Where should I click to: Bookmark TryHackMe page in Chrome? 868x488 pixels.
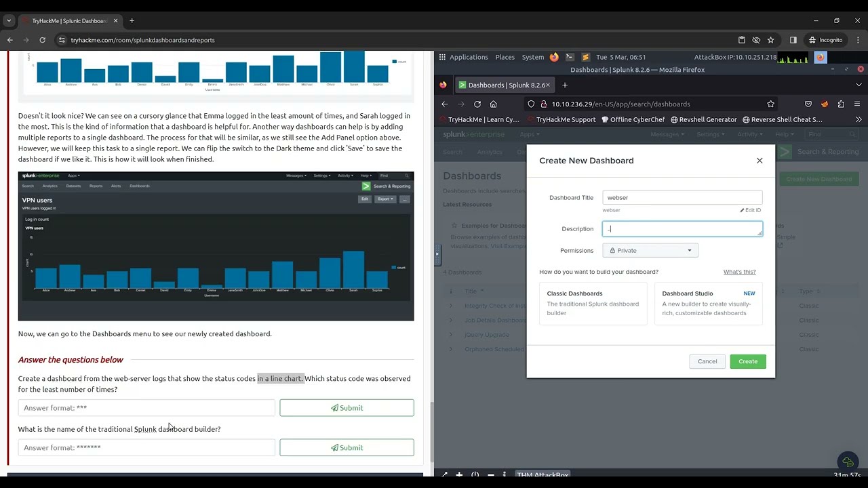pos(770,40)
